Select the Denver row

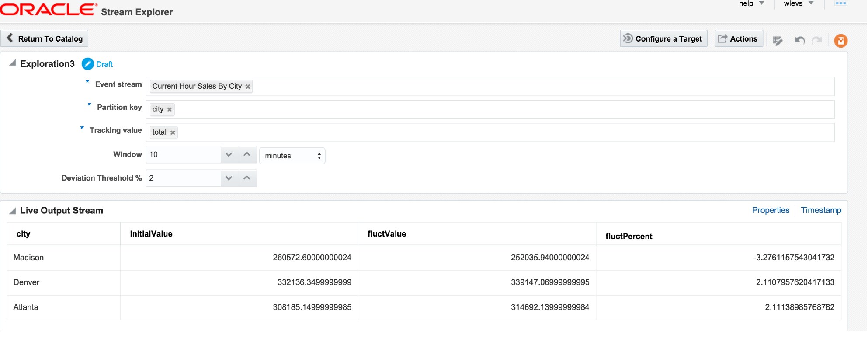point(424,282)
